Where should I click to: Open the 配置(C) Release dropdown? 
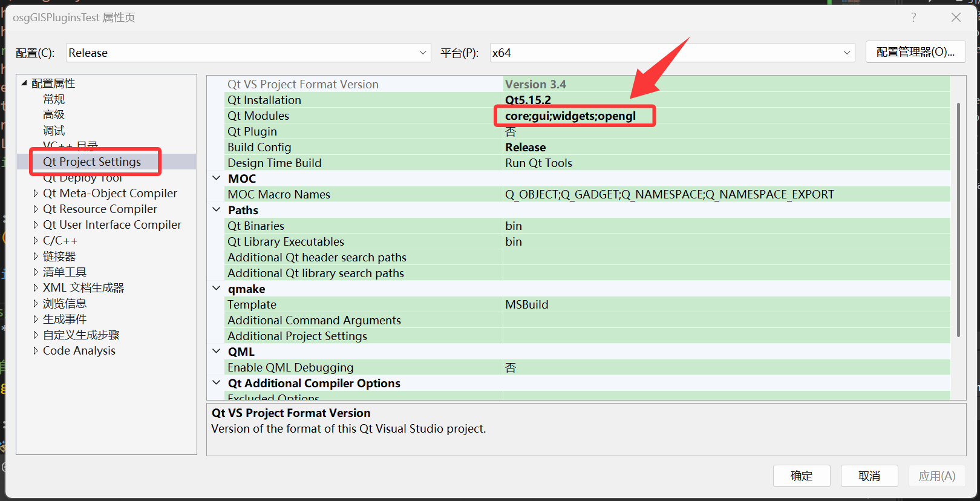(x=248, y=53)
